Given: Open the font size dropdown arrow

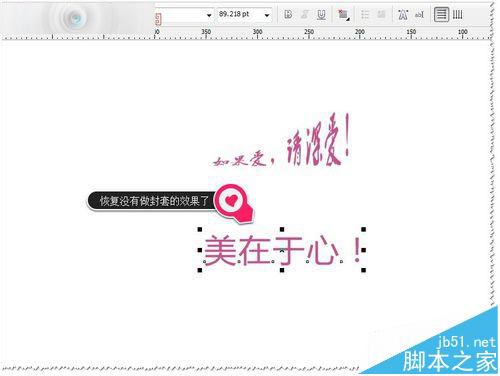Looking at the screenshot, I should pos(267,15).
